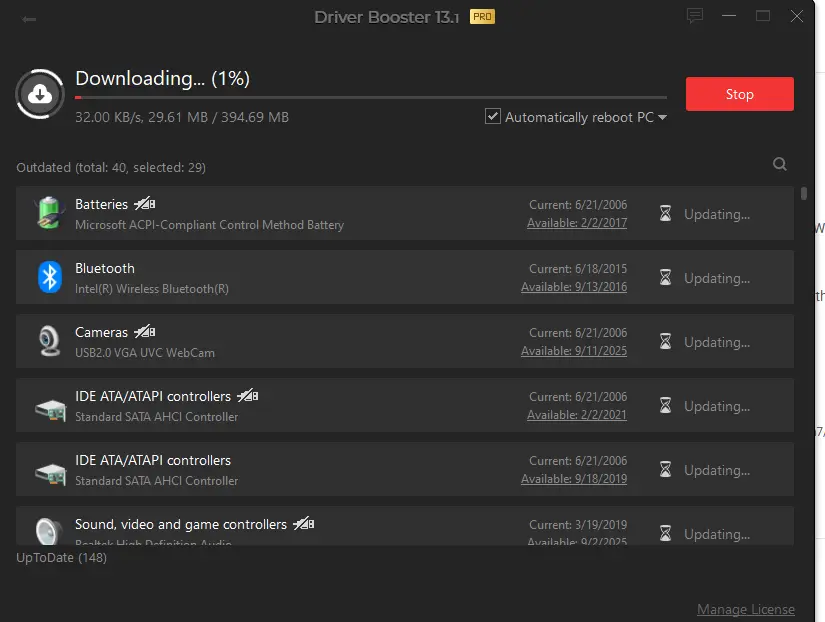This screenshot has height=622, width=825.
Task: Stop the driver download
Action: tap(739, 94)
